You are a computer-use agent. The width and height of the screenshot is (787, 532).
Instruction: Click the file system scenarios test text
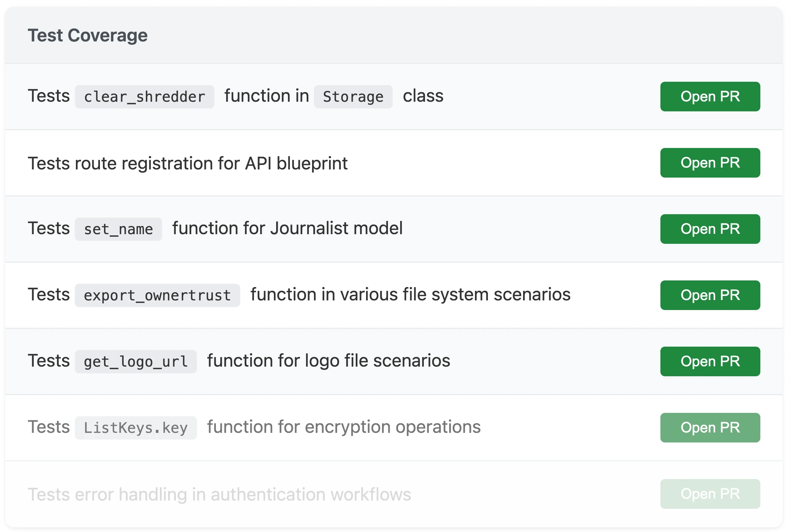click(x=410, y=295)
